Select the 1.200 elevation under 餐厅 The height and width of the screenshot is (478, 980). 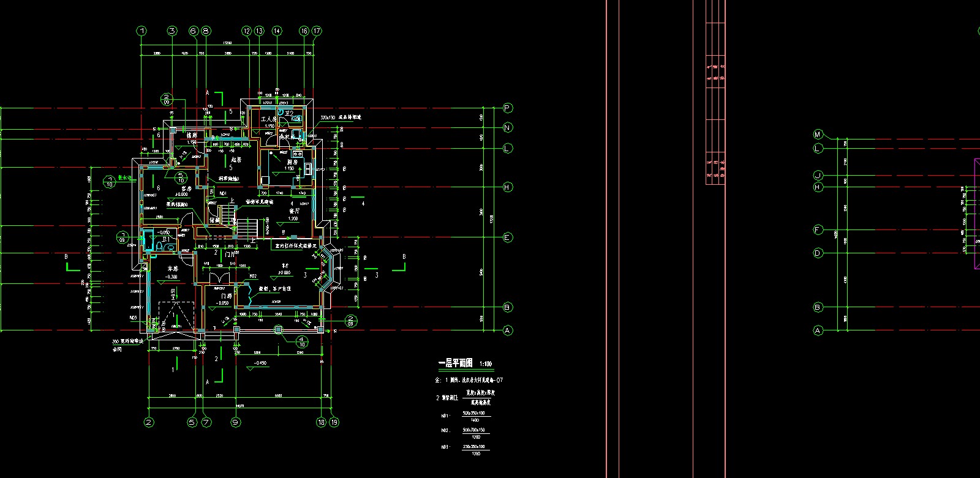pyautogui.click(x=293, y=218)
